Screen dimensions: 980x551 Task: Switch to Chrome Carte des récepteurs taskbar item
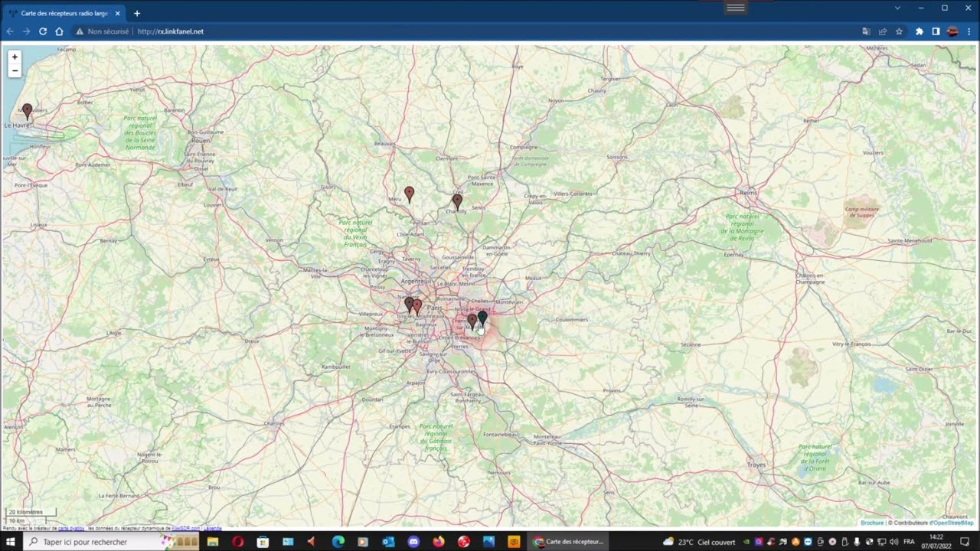[568, 542]
